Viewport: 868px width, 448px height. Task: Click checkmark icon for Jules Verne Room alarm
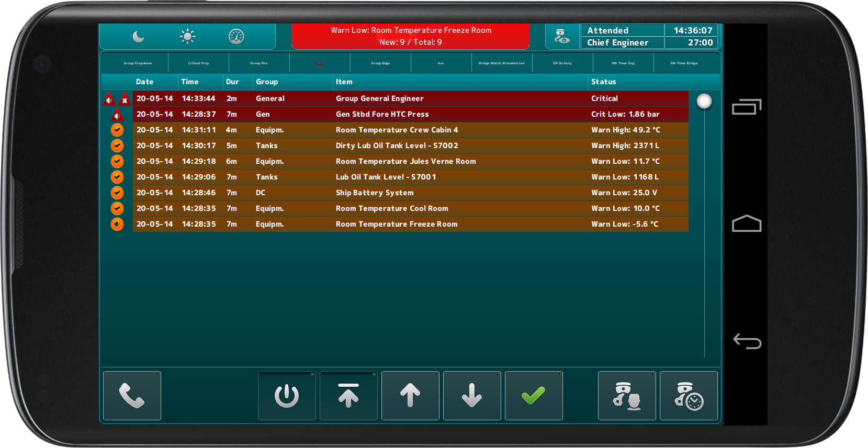tap(117, 161)
